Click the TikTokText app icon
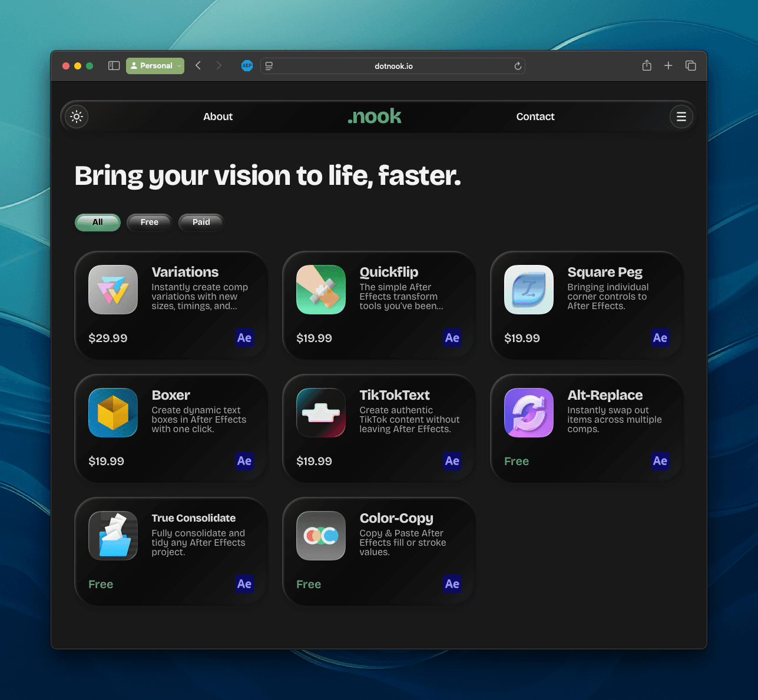758x700 pixels. pos(321,413)
